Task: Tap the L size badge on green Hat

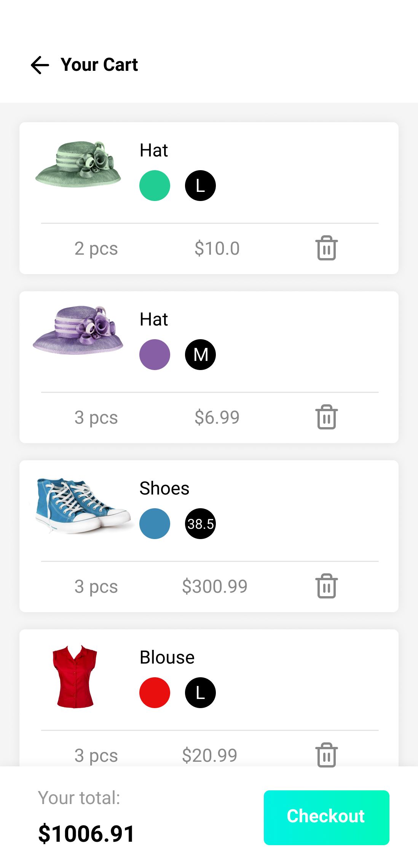Action: (200, 186)
